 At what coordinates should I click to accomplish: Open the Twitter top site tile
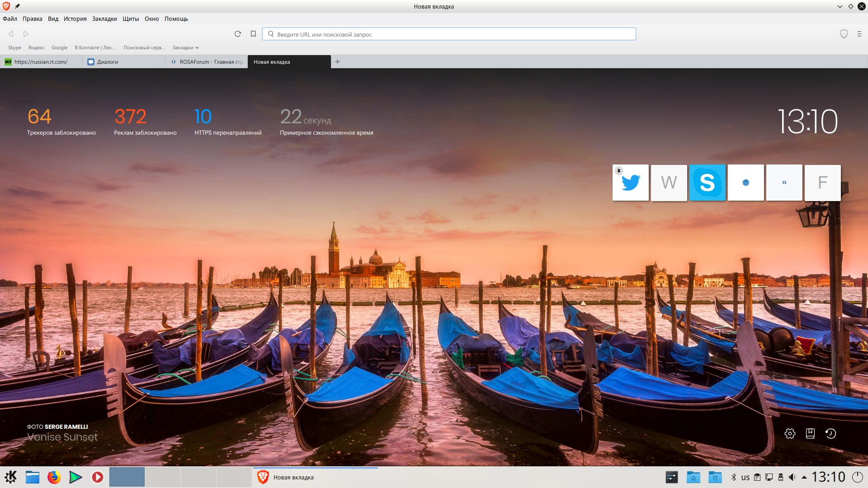point(631,183)
